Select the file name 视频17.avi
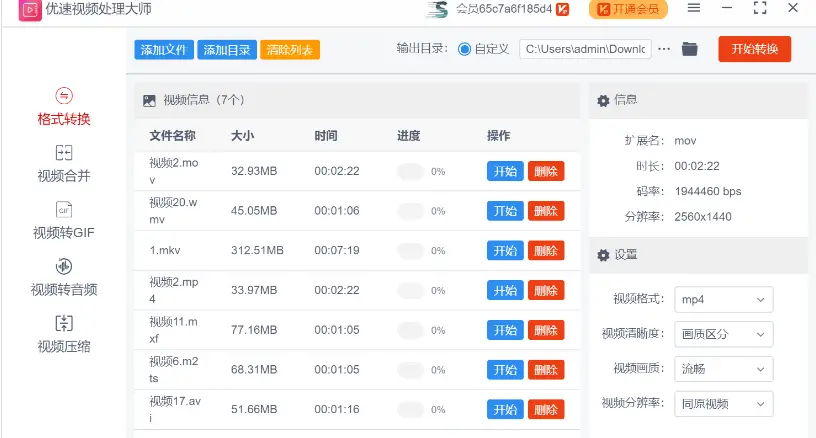This screenshot has height=438, width=816. coord(175,409)
